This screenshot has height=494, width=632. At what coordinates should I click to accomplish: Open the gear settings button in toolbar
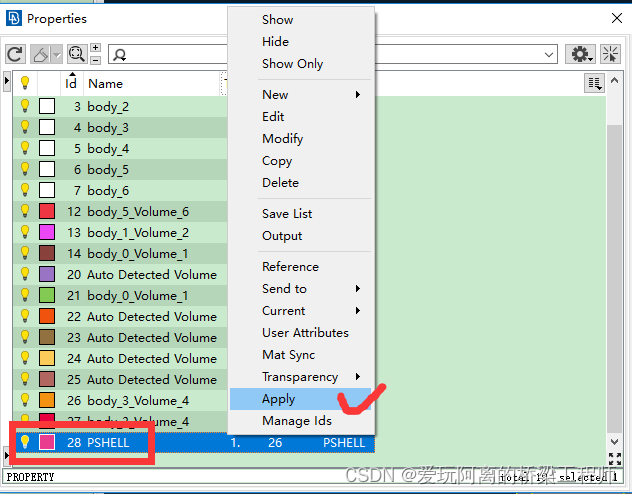point(580,54)
